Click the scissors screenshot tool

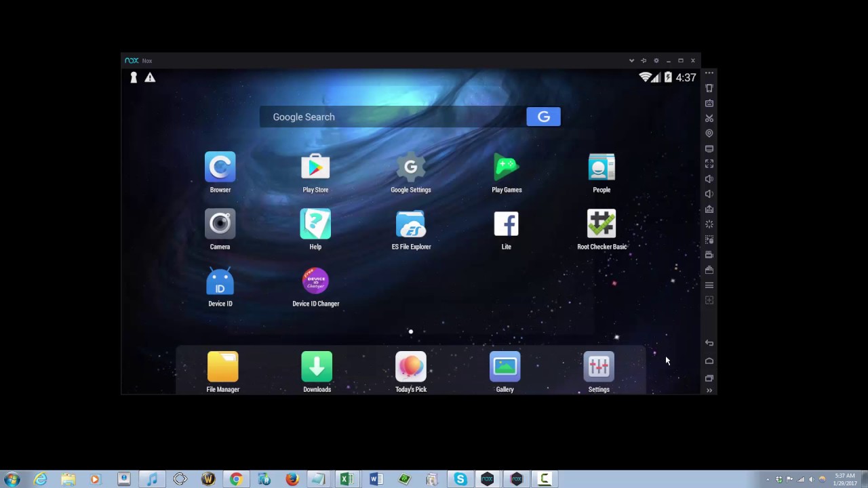coord(709,118)
